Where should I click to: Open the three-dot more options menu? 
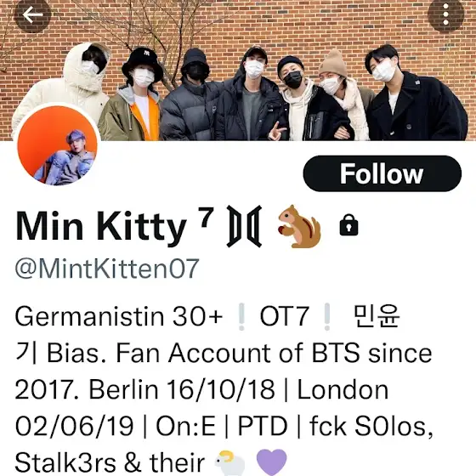(445, 14)
